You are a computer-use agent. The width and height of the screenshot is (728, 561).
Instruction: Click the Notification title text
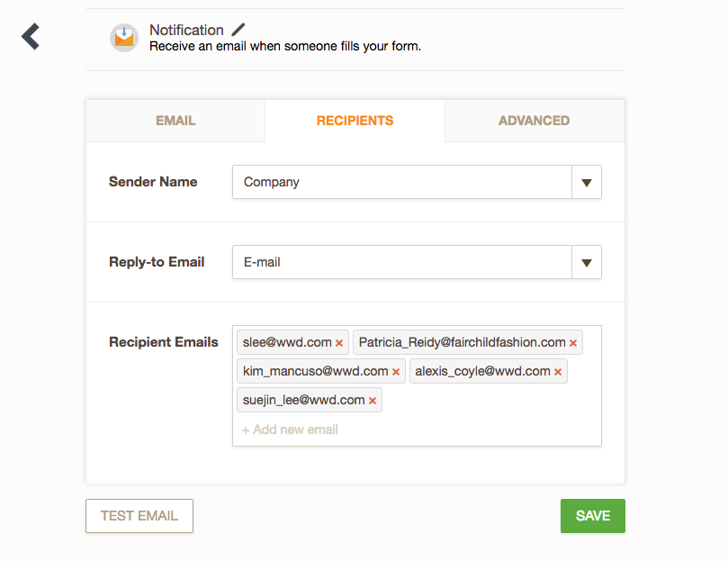186,30
